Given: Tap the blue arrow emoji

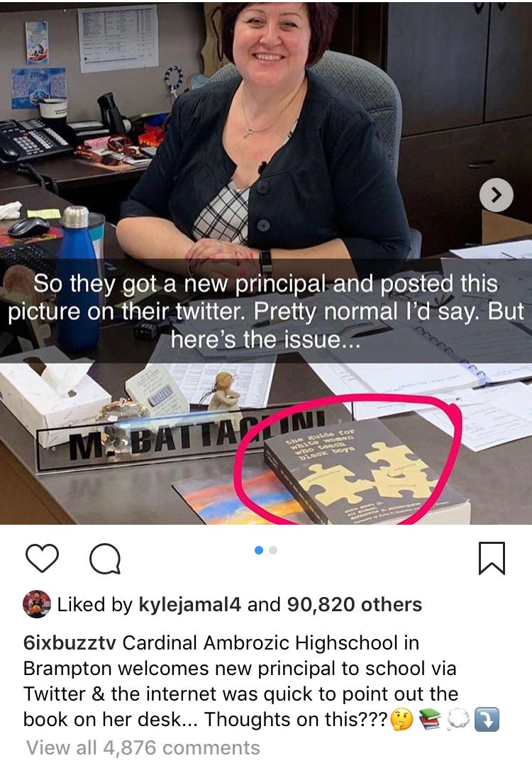Looking at the screenshot, I should point(487,720).
